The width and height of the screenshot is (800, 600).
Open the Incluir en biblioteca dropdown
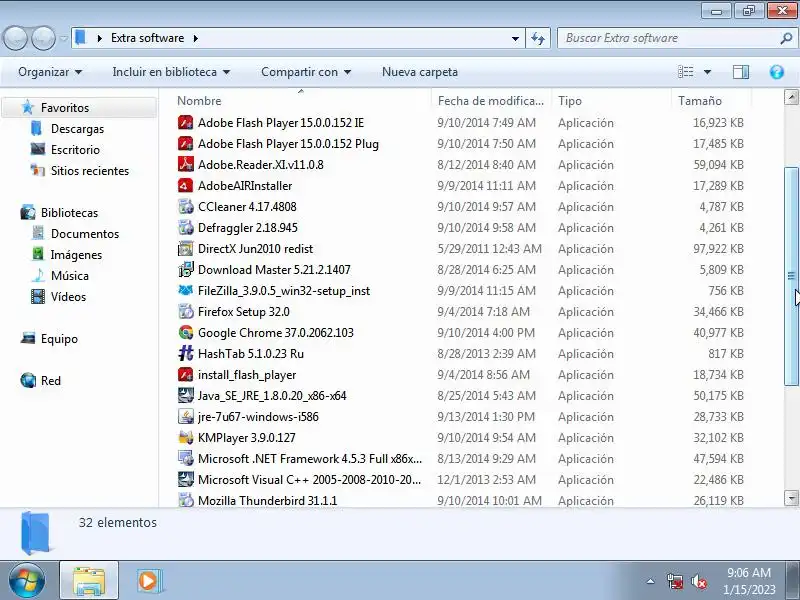coord(171,72)
